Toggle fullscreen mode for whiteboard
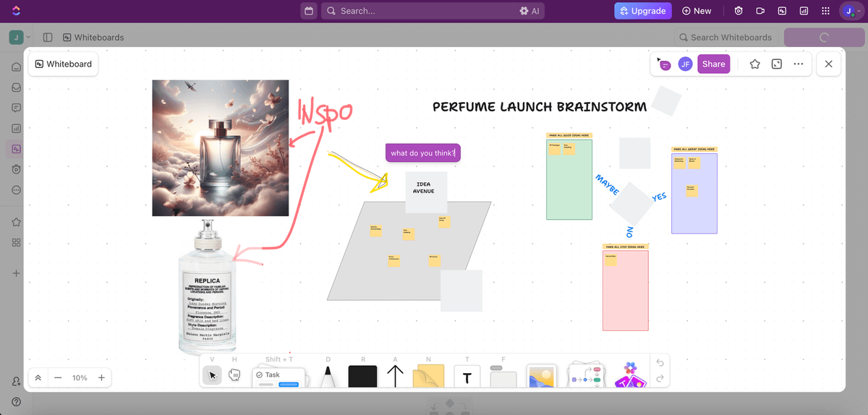Viewport: 868px width, 415px height. (776, 64)
